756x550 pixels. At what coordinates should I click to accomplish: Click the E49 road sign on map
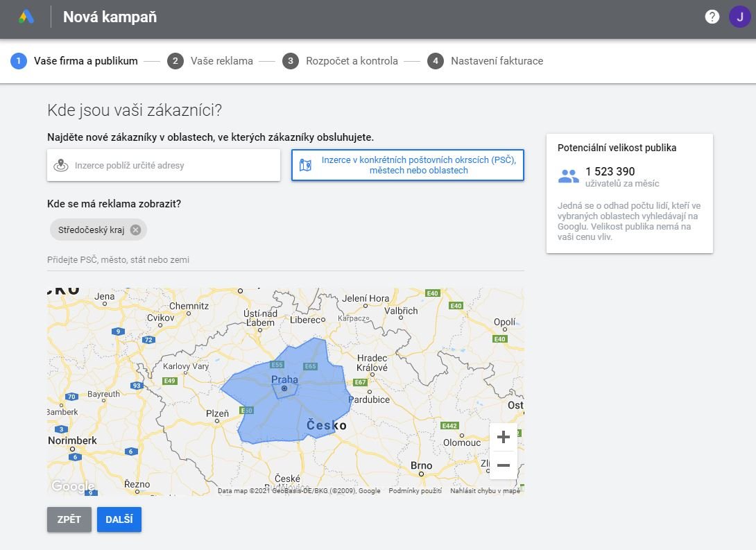170,381
